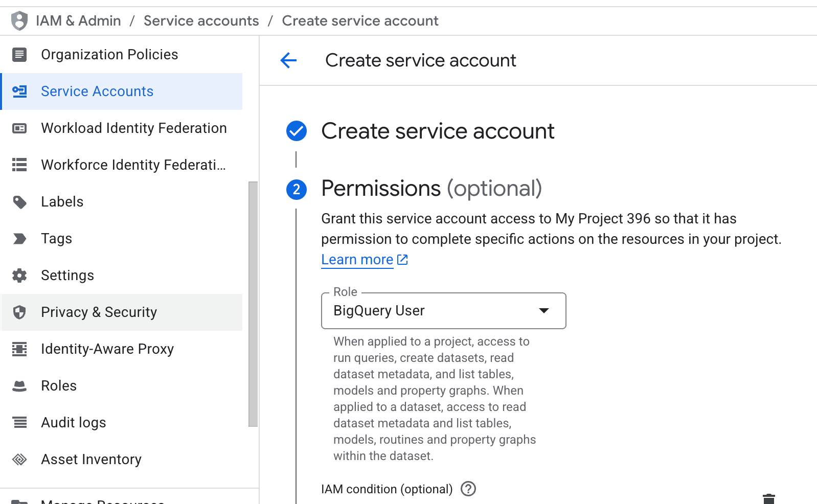Open Privacy & Security menu item
817x504 pixels.
pyautogui.click(x=122, y=312)
